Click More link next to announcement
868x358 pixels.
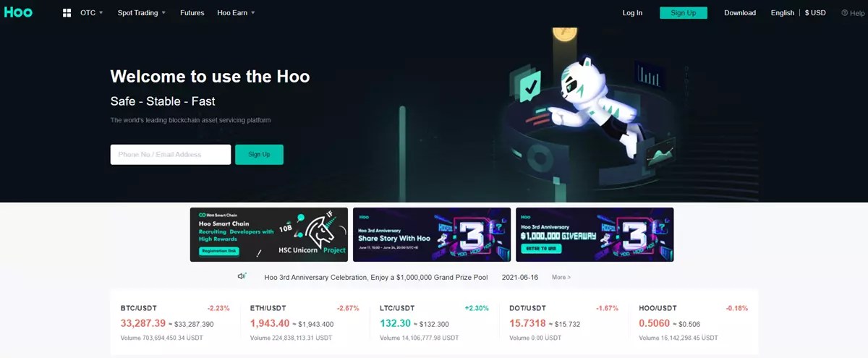coord(561,277)
